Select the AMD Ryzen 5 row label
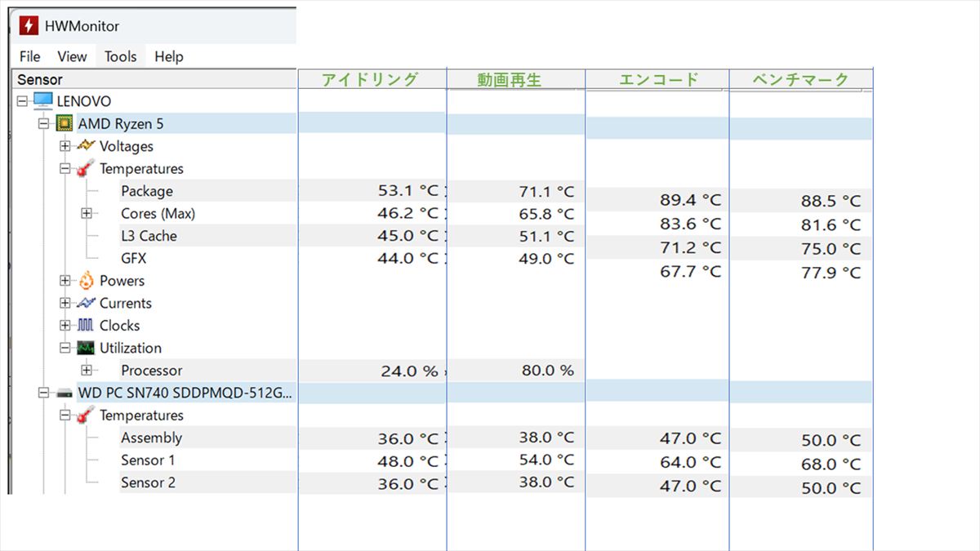Viewport: 980px width, 551px height. [121, 124]
